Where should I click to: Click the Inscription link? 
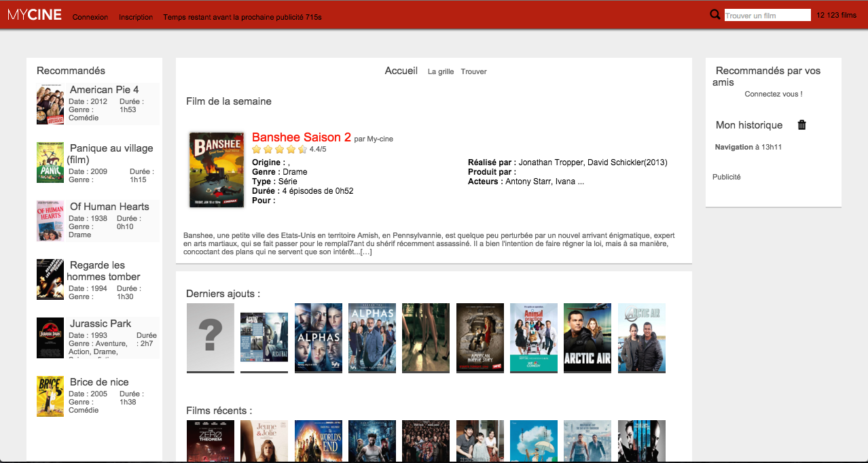coord(136,17)
